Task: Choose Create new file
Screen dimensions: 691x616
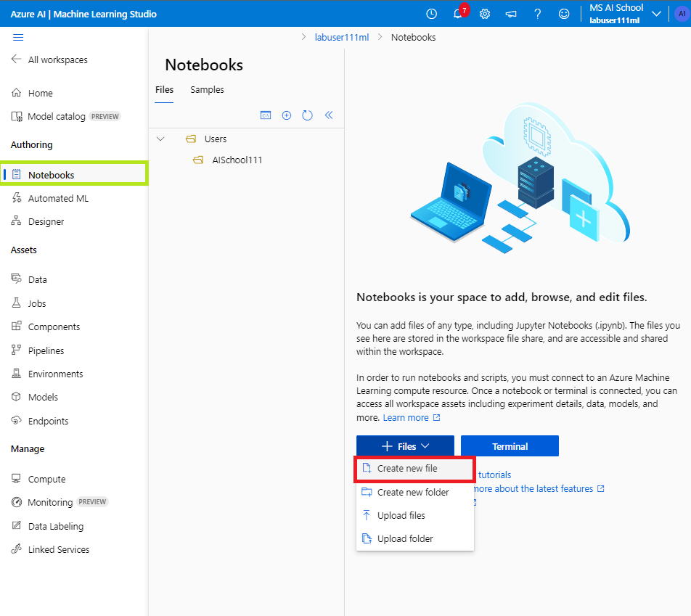Action: click(x=414, y=469)
